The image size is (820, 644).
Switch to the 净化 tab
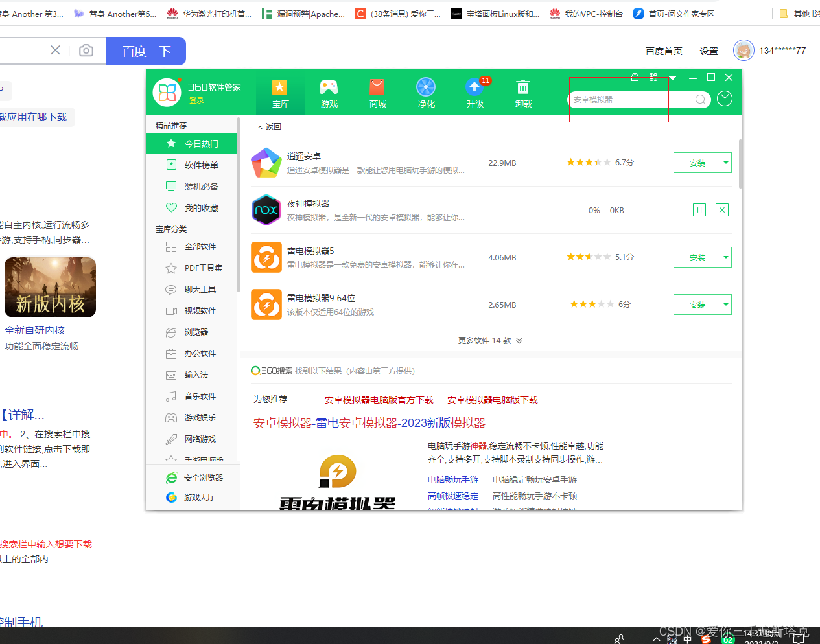pyautogui.click(x=426, y=94)
